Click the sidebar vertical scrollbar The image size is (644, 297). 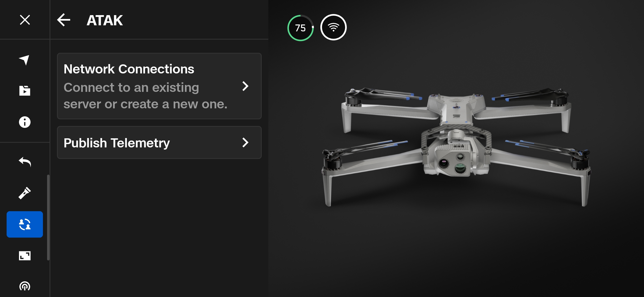coord(48,217)
